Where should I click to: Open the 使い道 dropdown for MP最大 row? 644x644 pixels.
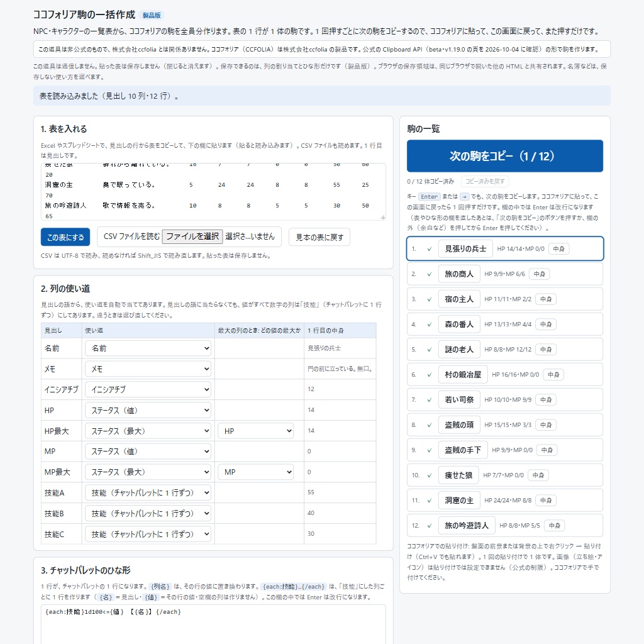[148, 472]
